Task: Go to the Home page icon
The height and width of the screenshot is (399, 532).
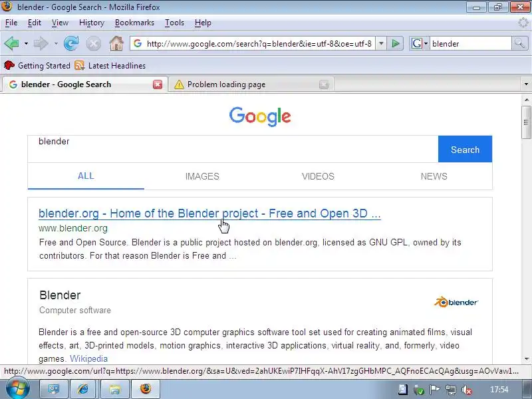Action: click(116, 43)
